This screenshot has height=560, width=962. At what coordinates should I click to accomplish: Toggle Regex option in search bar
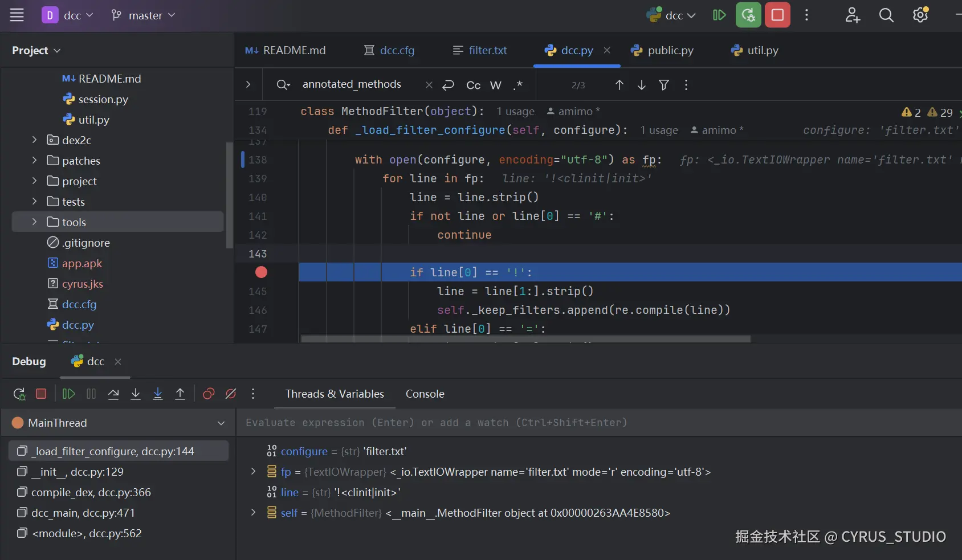tap(517, 85)
